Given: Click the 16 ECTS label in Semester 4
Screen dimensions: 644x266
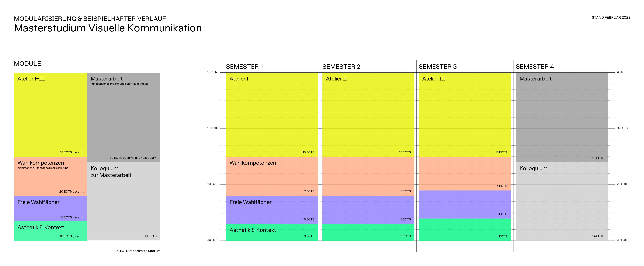Looking at the screenshot, I should click(598, 158).
